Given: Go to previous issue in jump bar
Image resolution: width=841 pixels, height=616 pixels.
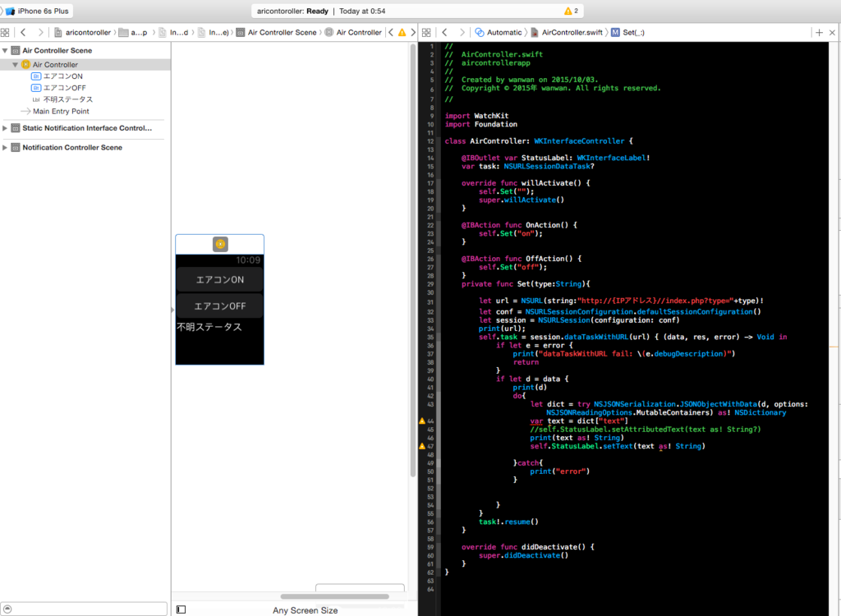Looking at the screenshot, I should click(390, 32).
